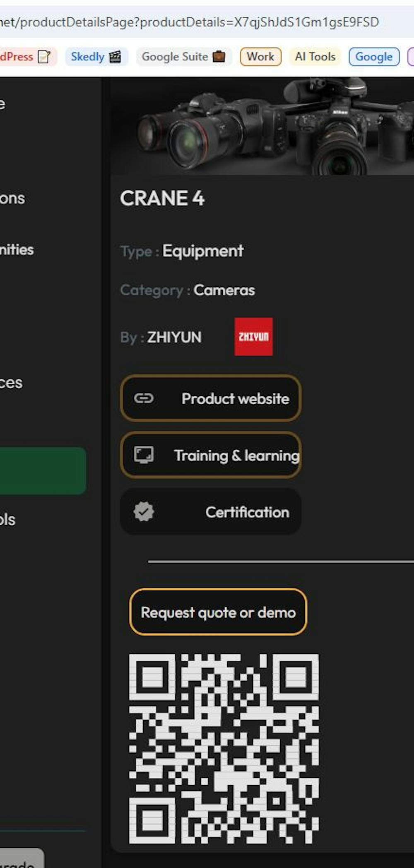Click the WordPress bookmark notepad icon
The height and width of the screenshot is (868, 414).
tap(44, 57)
